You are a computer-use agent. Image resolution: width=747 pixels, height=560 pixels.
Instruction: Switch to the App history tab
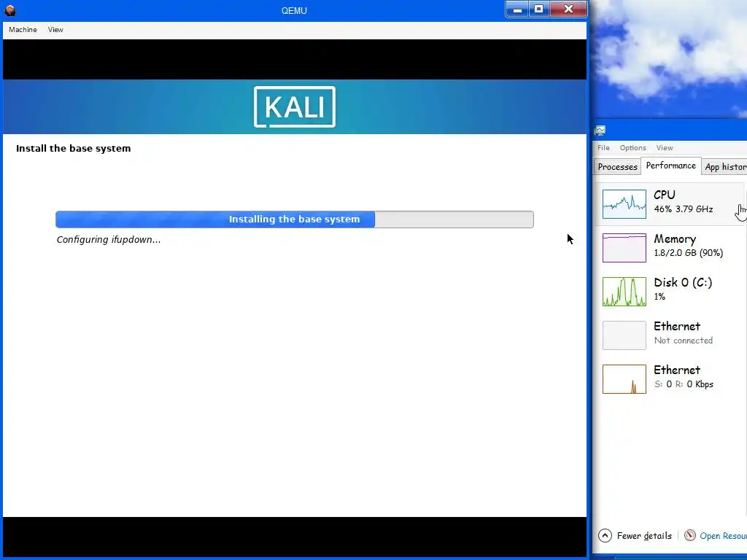click(726, 167)
